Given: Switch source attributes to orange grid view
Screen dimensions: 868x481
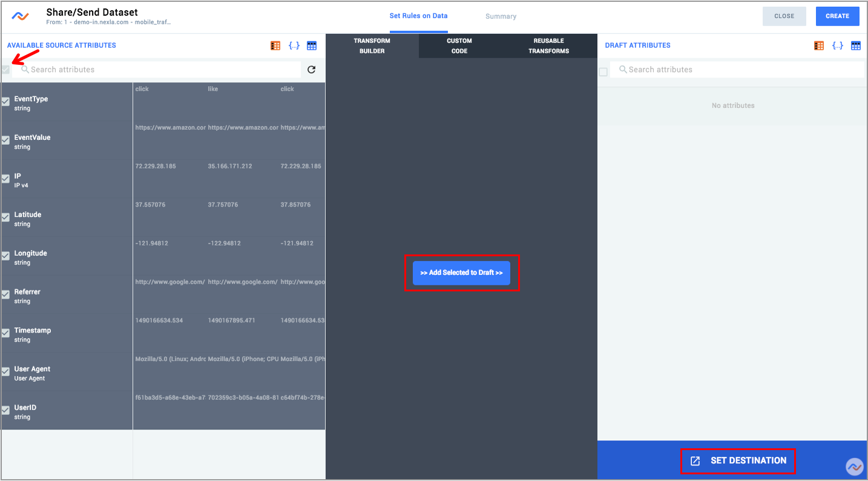Looking at the screenshot, I should point(275,45).
